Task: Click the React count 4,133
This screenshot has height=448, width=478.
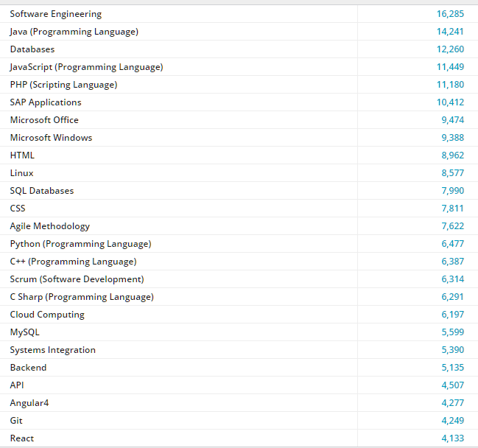Action: (x=452, y=438)
